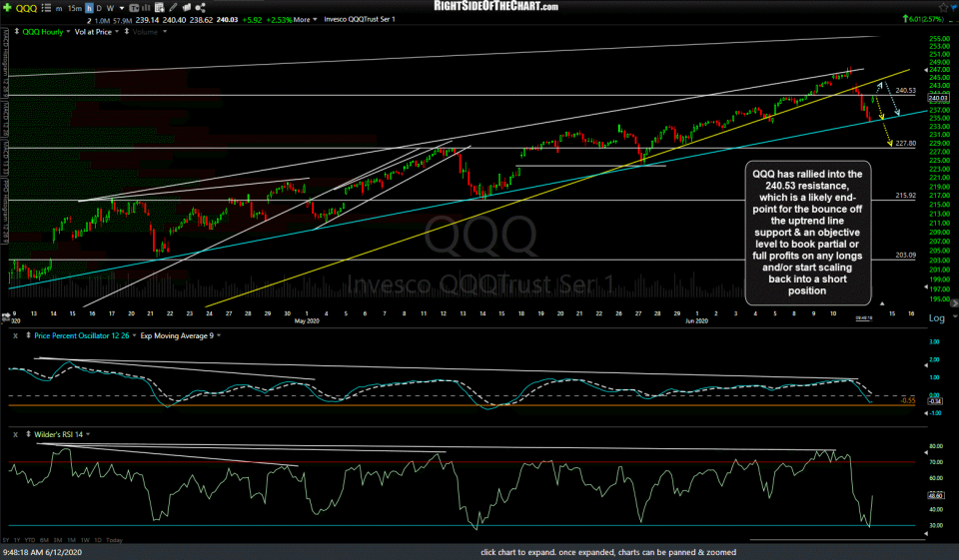Expand the More dropdown in quote line

click(x=306, y=20)
